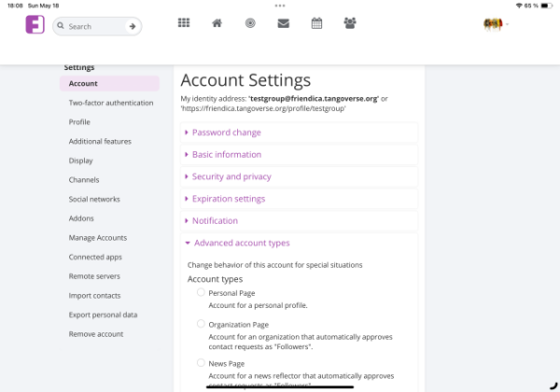This screenshot has height=392, width=560.
Task: Submit search with the arrow button
Action: (x=133, y=26)
